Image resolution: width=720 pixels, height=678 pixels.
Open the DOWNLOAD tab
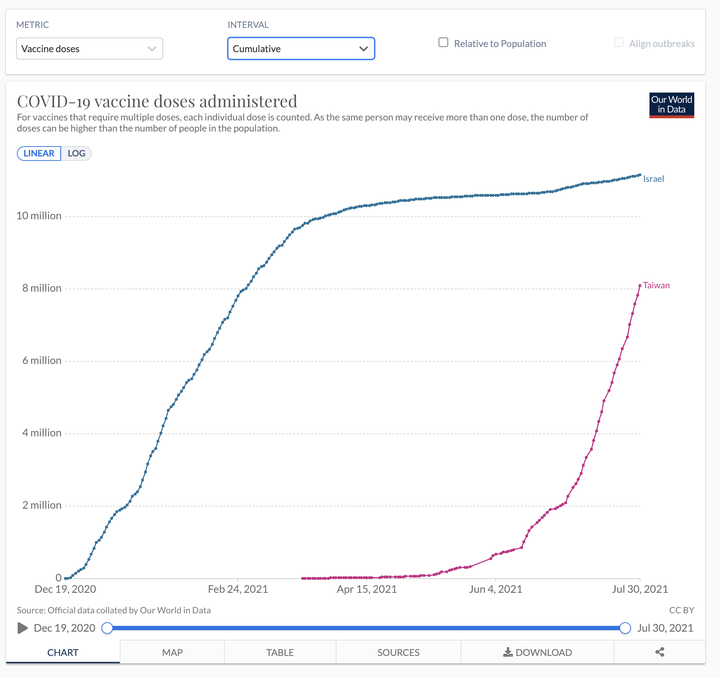(537, 652)
